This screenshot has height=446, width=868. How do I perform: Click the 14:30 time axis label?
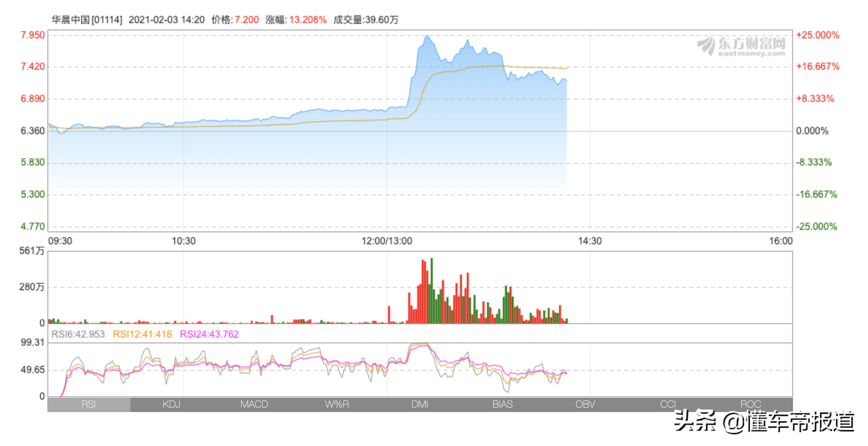(590, 241)
